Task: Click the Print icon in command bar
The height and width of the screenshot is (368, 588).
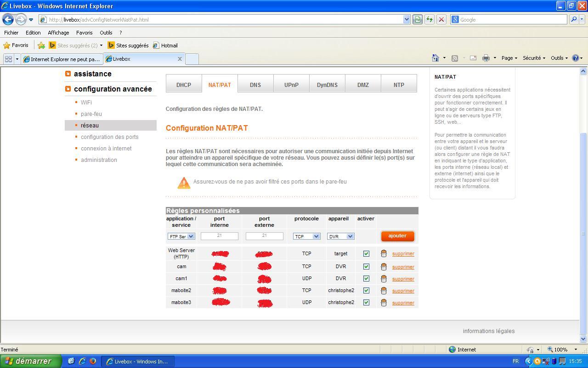Action: 486,58
